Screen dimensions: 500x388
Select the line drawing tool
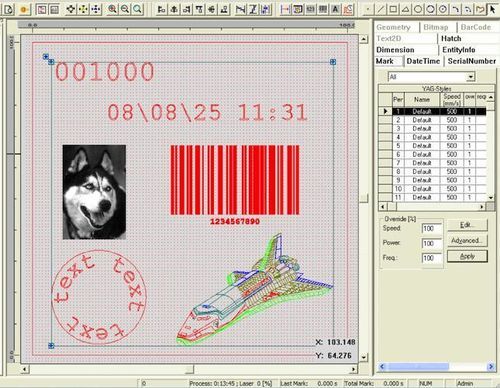click(380, 9)
